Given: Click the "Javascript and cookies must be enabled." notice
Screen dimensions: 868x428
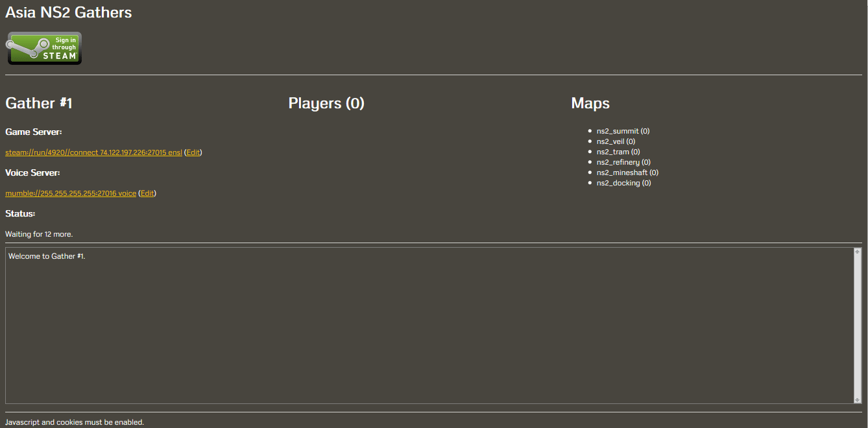Looking at the screenshot, I should tap(75, 422).
